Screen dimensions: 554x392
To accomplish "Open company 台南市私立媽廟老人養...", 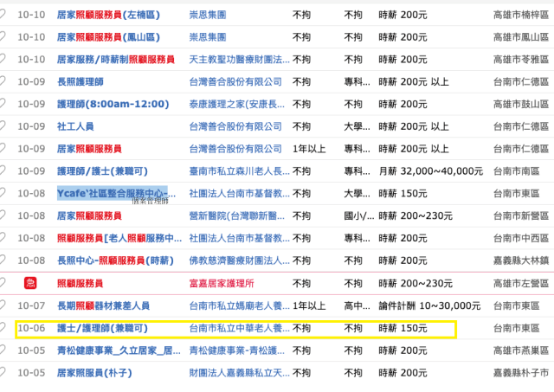I will pos(239,305).
